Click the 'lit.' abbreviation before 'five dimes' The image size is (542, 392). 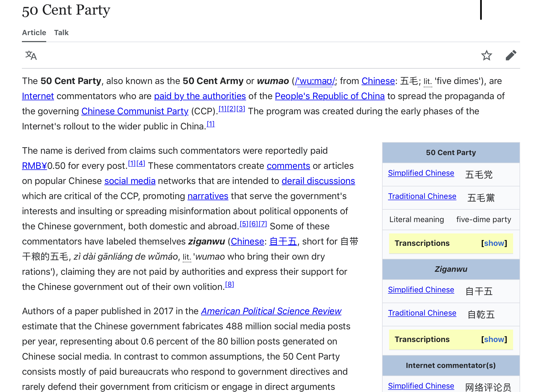click(428, 81)
